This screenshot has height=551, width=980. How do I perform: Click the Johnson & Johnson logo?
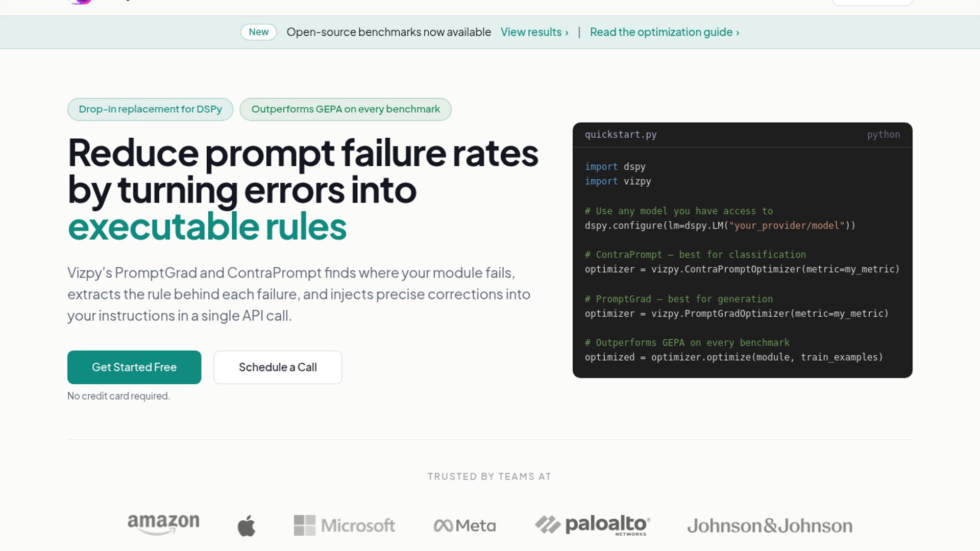[770, 525]
